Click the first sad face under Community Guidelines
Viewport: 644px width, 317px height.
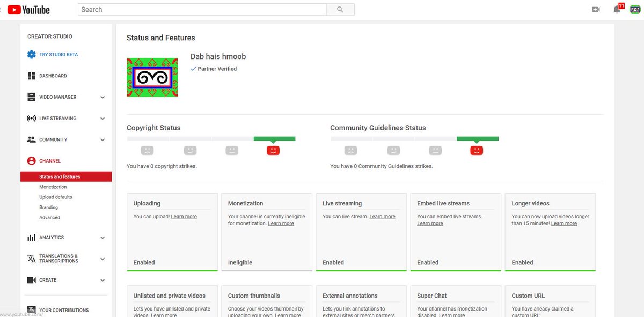350,150
